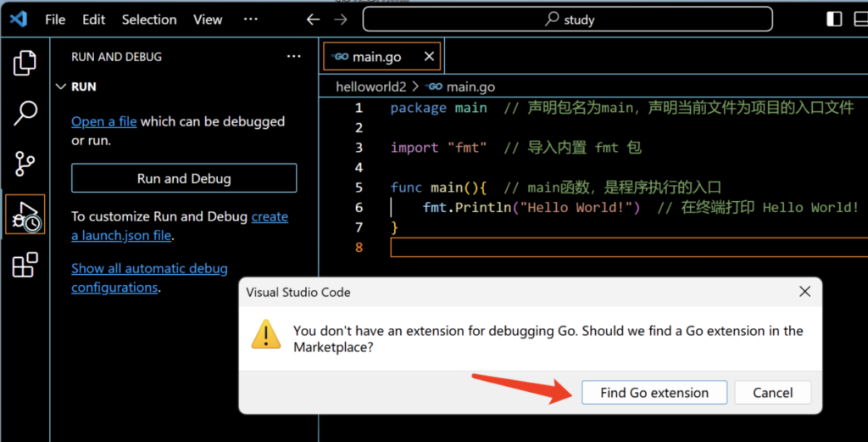This screenshot has height=442, width=868.
Task: Click Find Go extension button
Action: tap(654, 393)
